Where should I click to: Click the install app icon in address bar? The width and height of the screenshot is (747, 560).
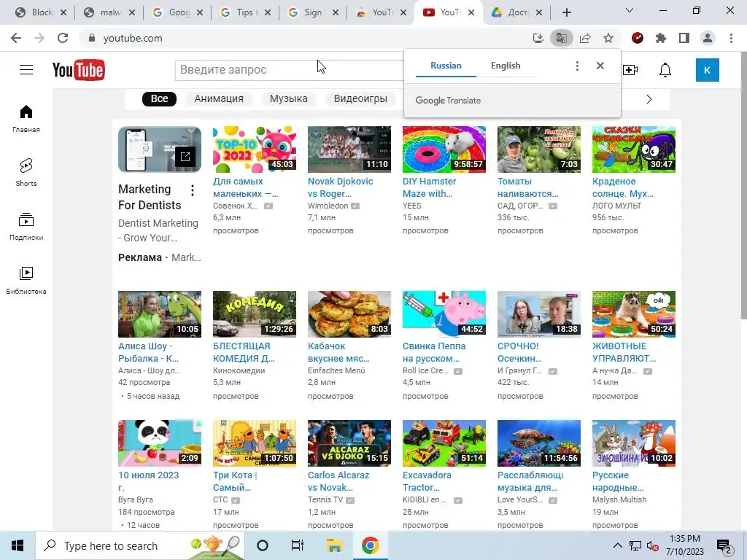coord(538,38)
